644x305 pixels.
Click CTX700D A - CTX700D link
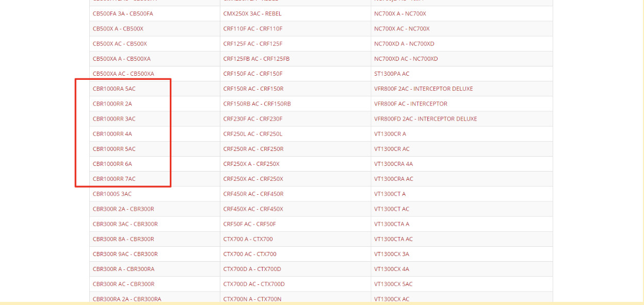tap(252, 269)
